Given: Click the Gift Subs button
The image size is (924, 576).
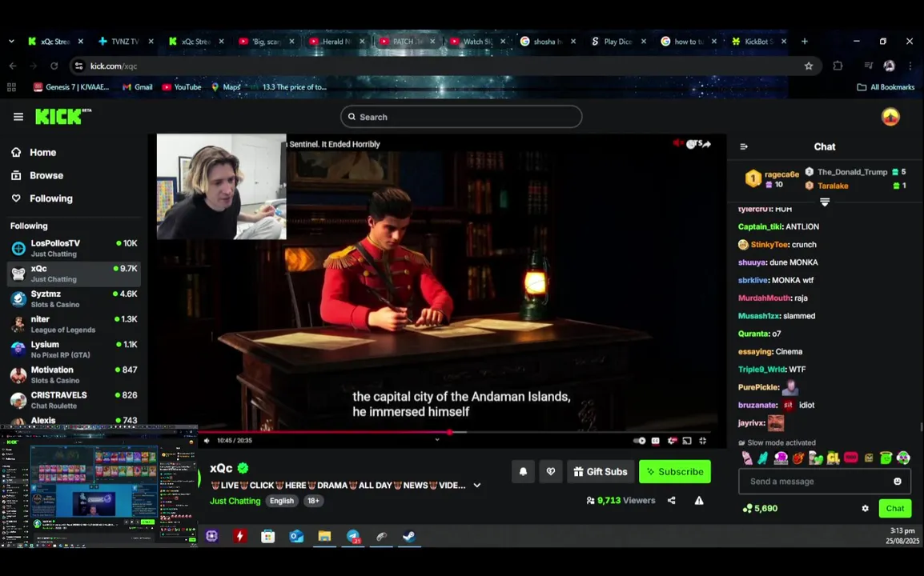Looking at the screenshot, I should pyautogui.click(x=601, y=472).
